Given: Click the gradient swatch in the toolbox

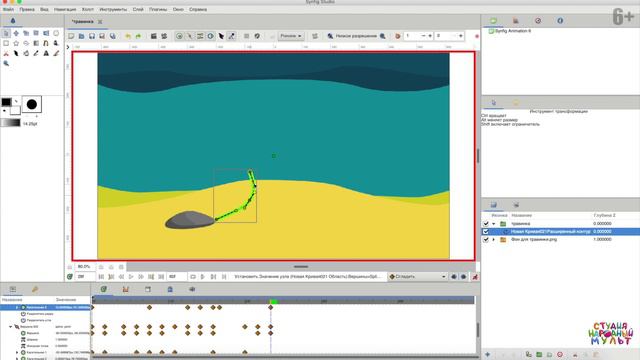Looking at the screenshot, I should pos(11,123).
